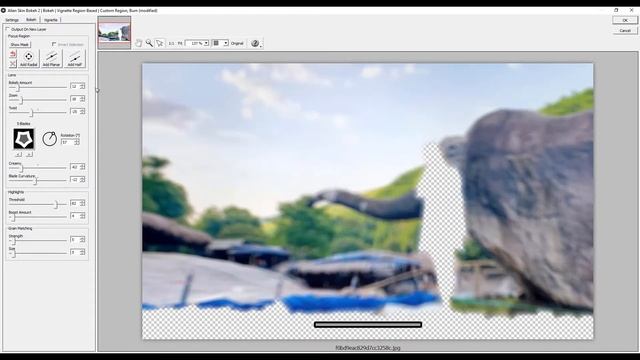Click the Fit zoom button
Image resolution: width=640 pixels, height=360 pixels.
180,43
